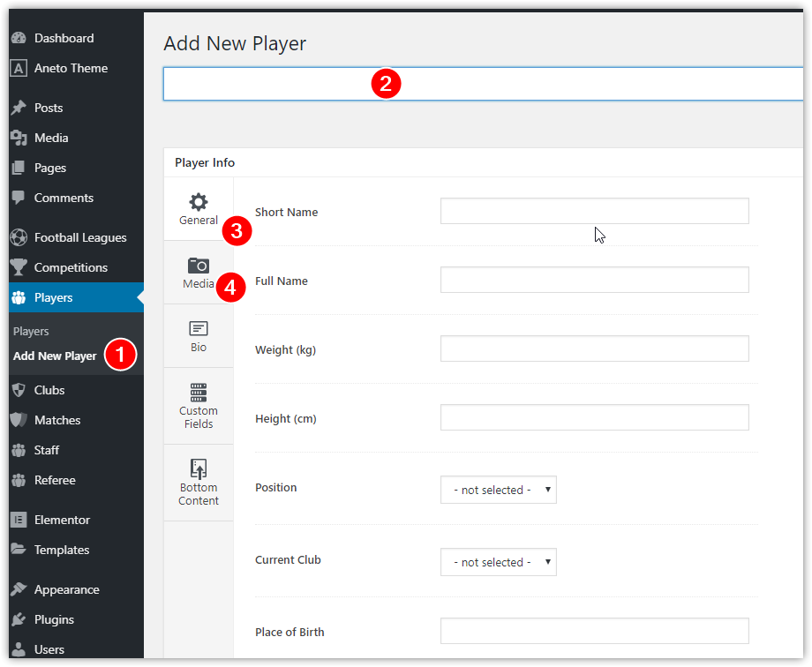Open the General tab label
This screenshot has height=667, width=812.
tap(199, 220)
